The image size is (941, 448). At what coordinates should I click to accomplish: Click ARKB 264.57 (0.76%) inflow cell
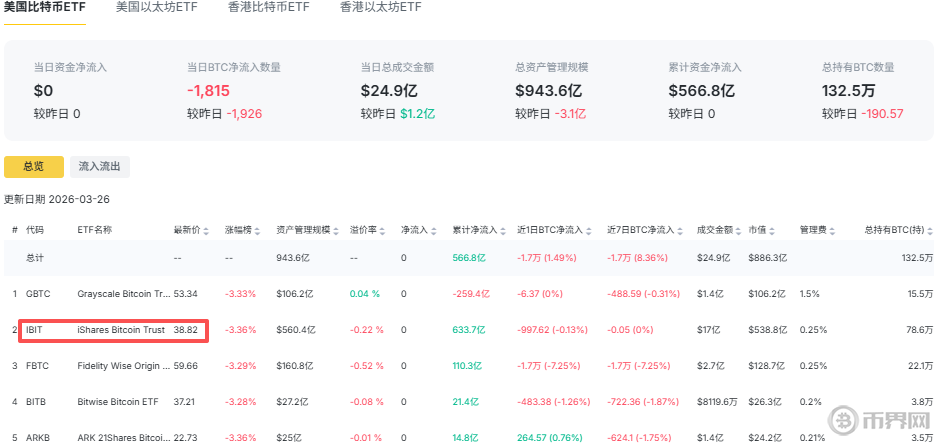(550, 438)
